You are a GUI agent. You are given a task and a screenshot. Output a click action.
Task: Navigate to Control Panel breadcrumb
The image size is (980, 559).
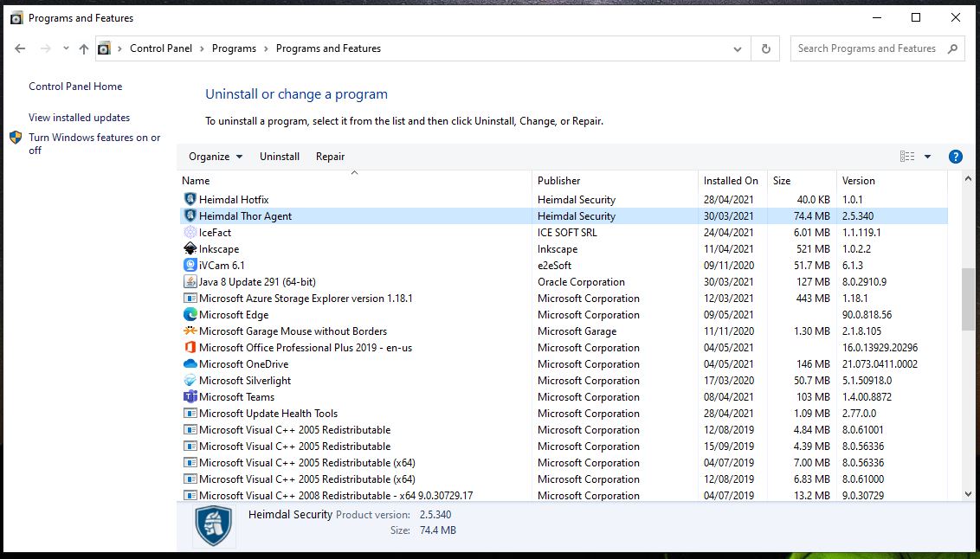[161, 48]
